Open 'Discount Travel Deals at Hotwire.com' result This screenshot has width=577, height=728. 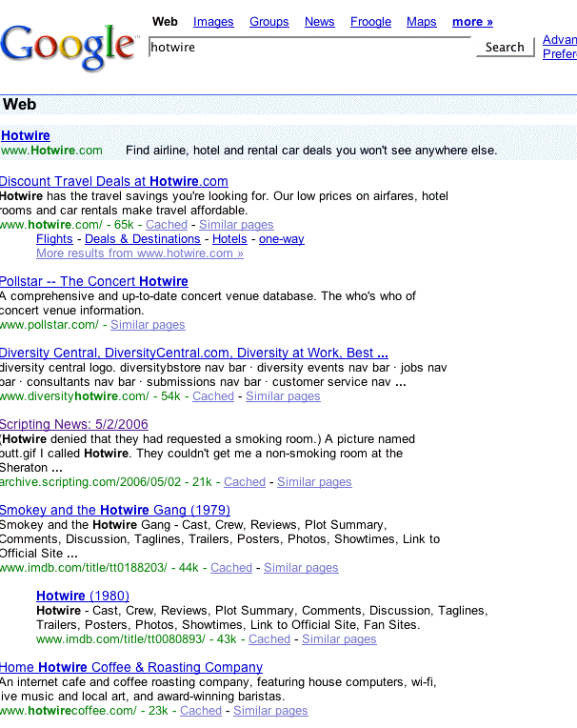point(114,182)
